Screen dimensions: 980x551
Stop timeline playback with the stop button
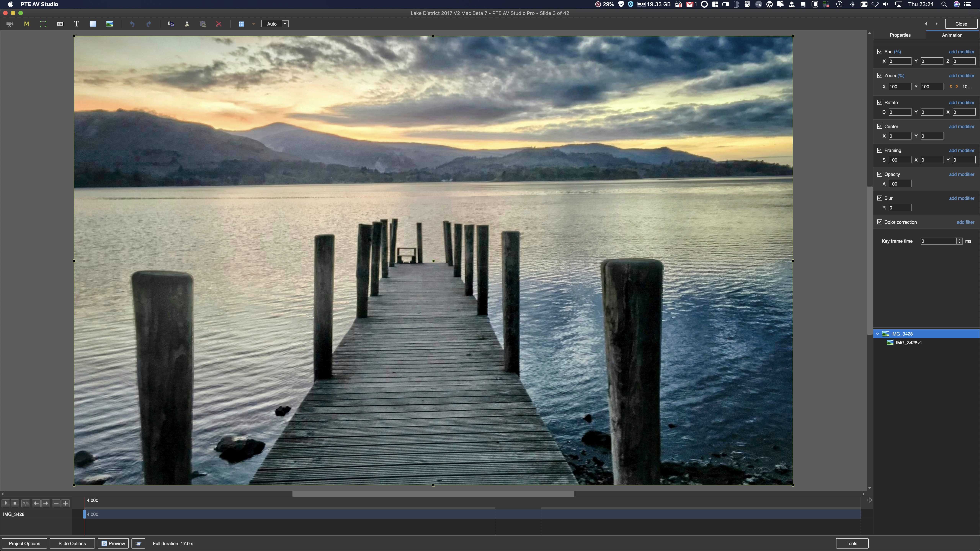tap(15, 503)
